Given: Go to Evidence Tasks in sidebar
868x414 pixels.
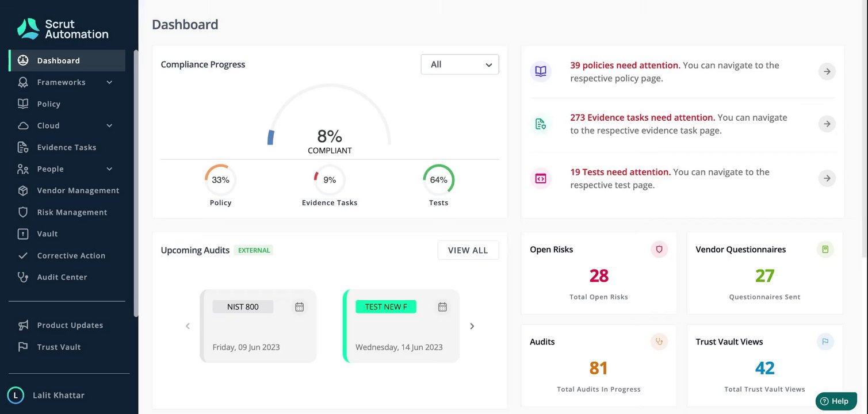Looking at the screenshot, I should pyautogui.click(x=67, y=147).
